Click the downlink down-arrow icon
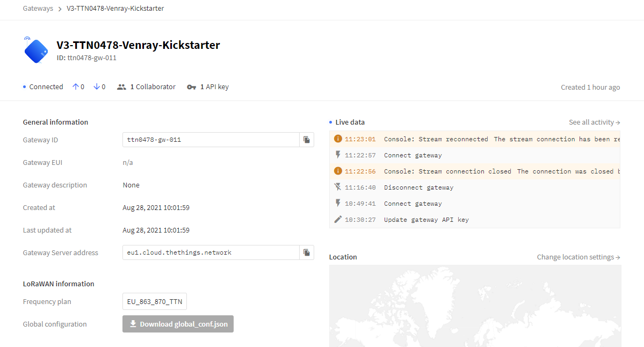This screenshot has width=644, height=347. coord(97,86)
